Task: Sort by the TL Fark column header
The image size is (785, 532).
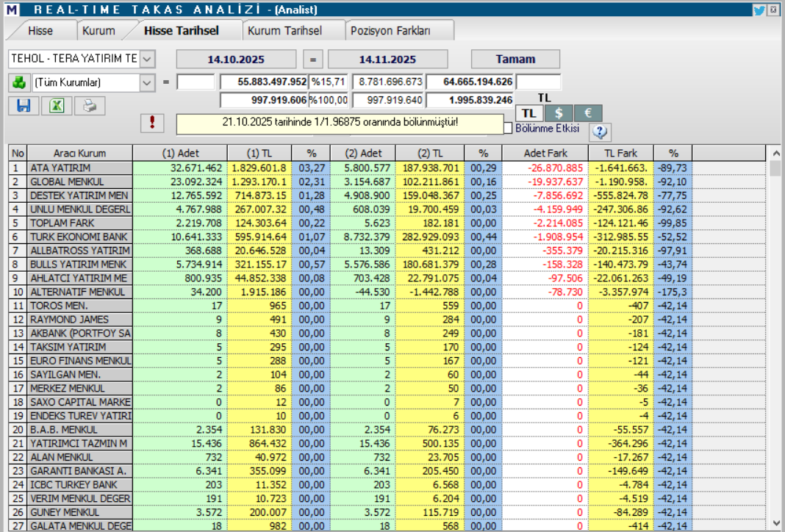Action: (x=620, y=153)
